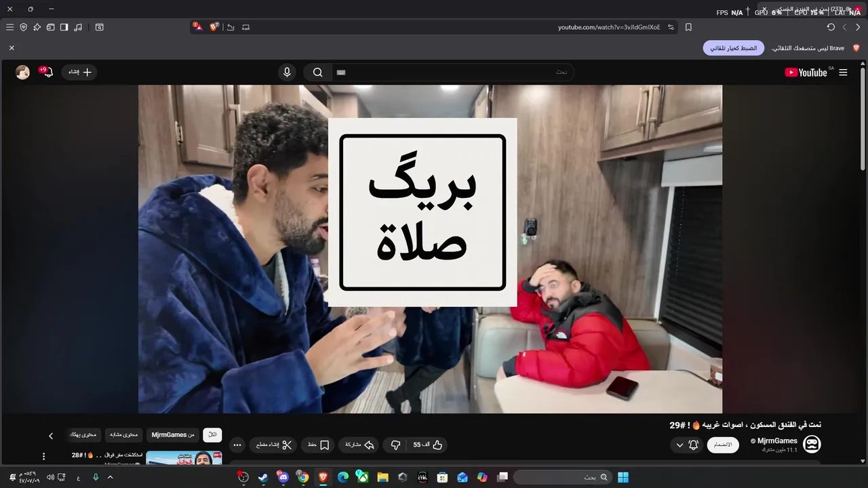
Task: Open the Windows Start menu
Action: click(623, 477)
